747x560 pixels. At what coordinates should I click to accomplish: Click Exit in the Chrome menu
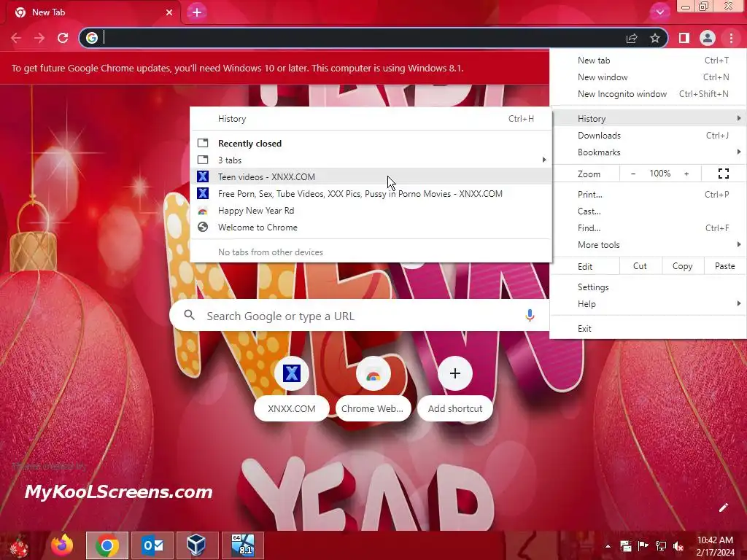pyautogui.click(x=649, y=329)
